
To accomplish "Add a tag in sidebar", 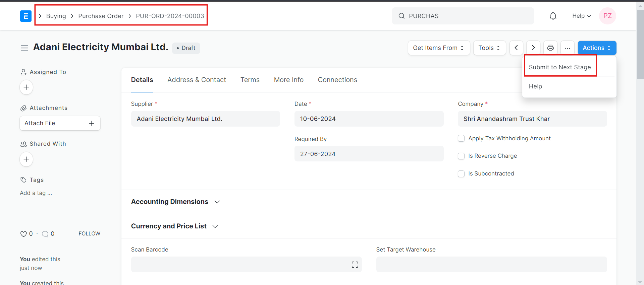I will click(x=36, y=193).
